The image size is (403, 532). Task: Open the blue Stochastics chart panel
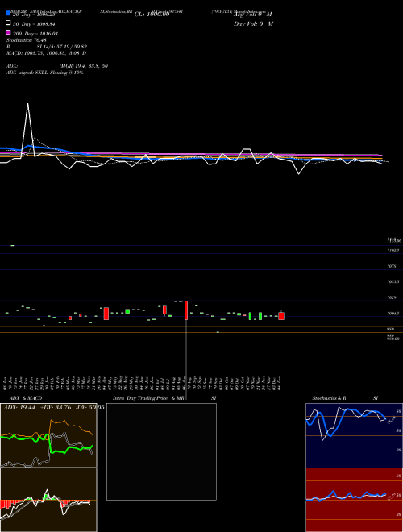tap(354, 435)
